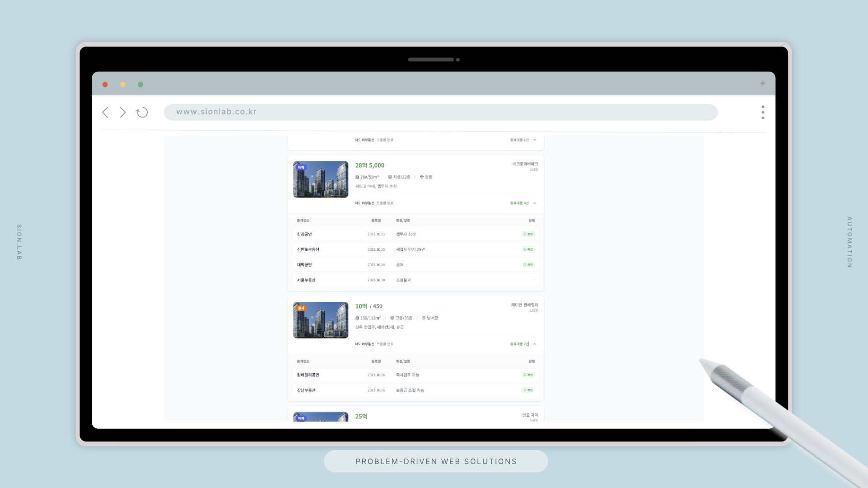Click the new tab plus icon
The width and height of the screenshot is (868, 488).
click(762, 84)
